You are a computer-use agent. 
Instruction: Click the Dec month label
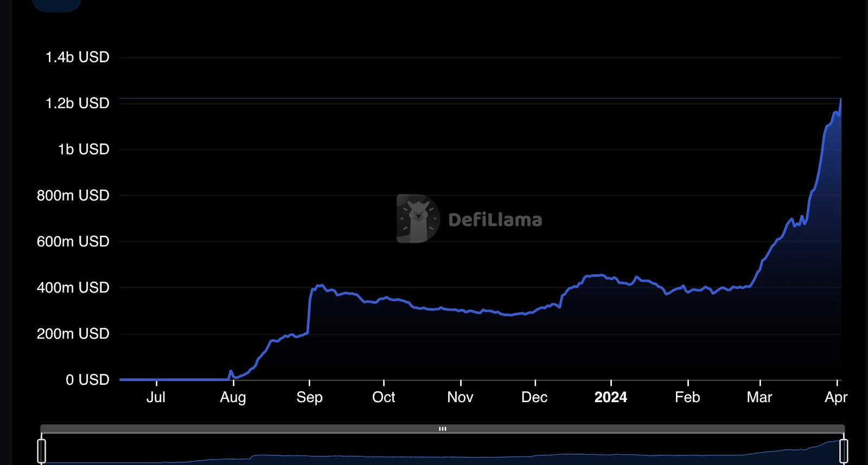pyautogui.click(x=534, y=397)
